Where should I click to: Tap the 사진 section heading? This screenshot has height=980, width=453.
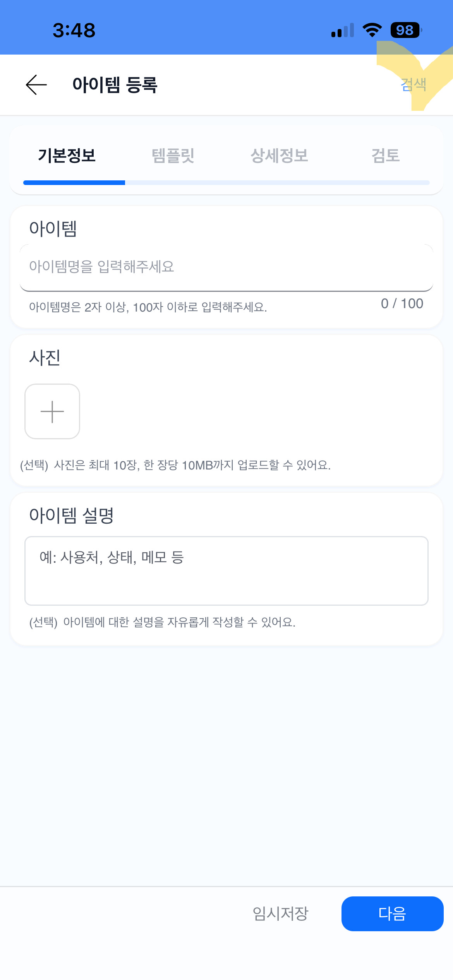[45, 357]
